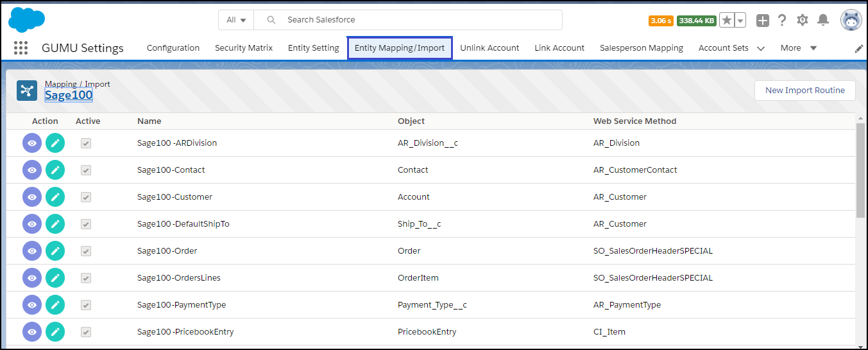Image resolution: width=868 pixels, height=350 pixels.
Task: Select the CI_Item web service cell
Action: click(609, 332)
